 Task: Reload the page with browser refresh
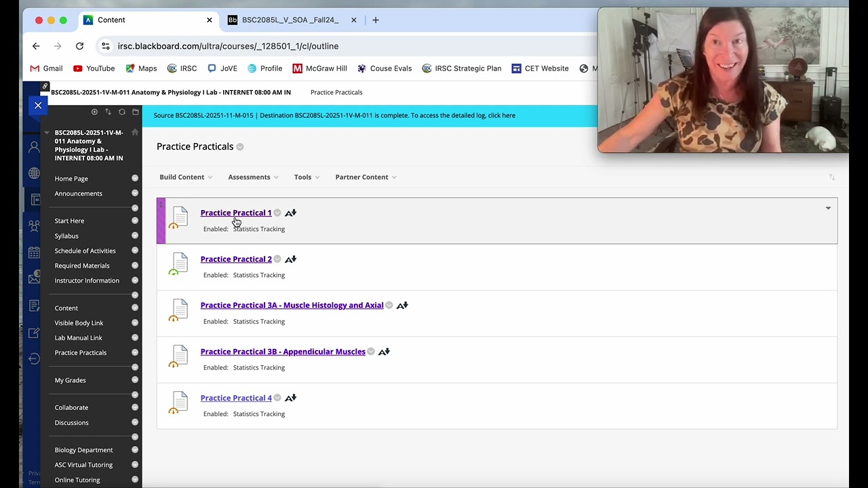click(x=79, y=46)
